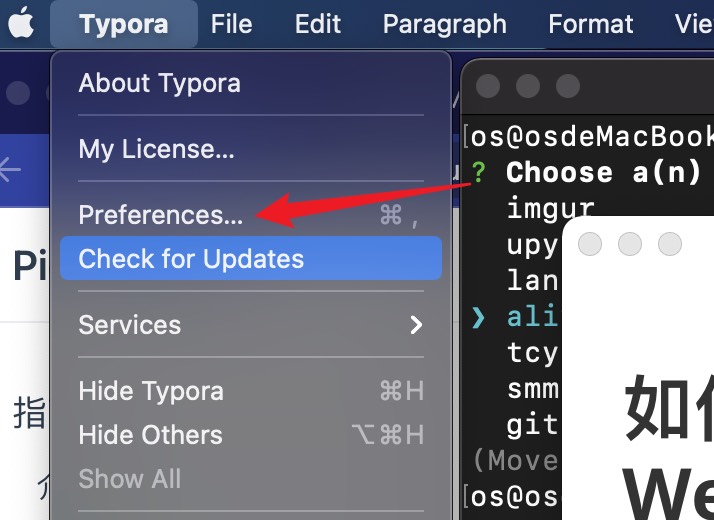The image size is (714, 520).
Task: Click the back arrow in the background window
Action: 10,170
